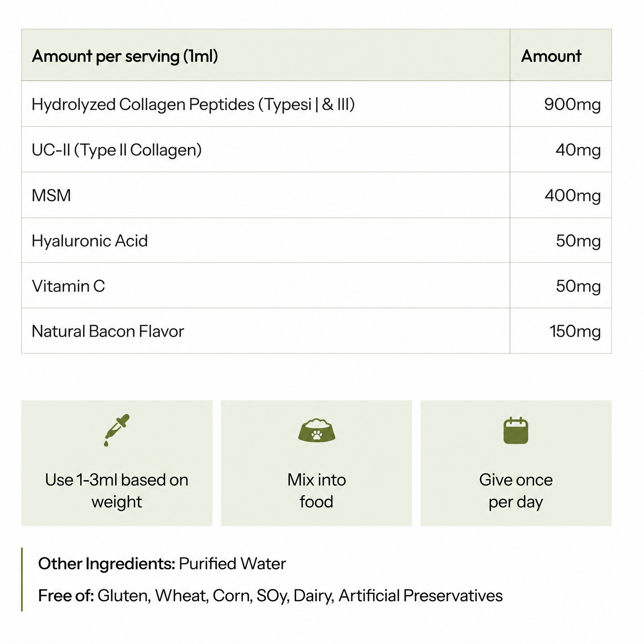Select the Hyaluronic Acid row
The height and width of the screenshot is (644, 644).
point(316,240)
